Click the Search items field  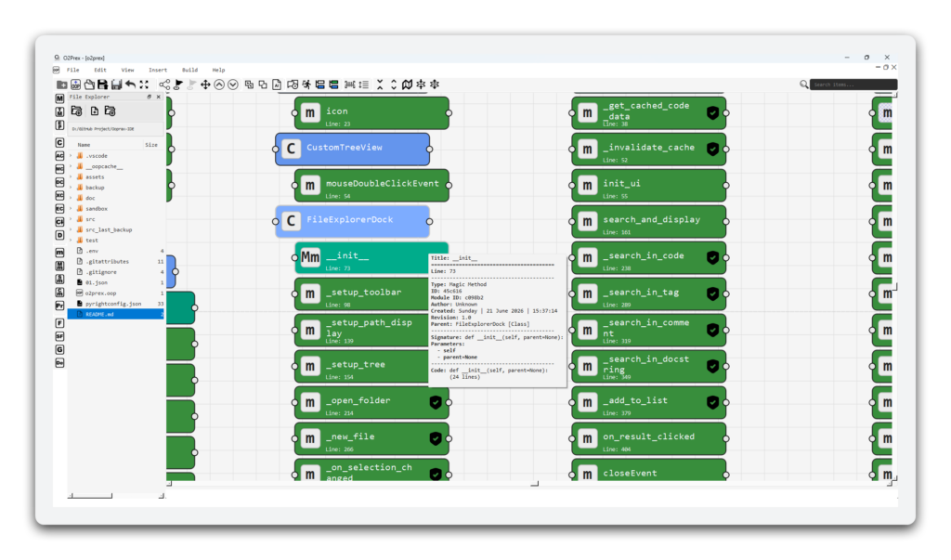pyautogui.click(x=853, y=85)
